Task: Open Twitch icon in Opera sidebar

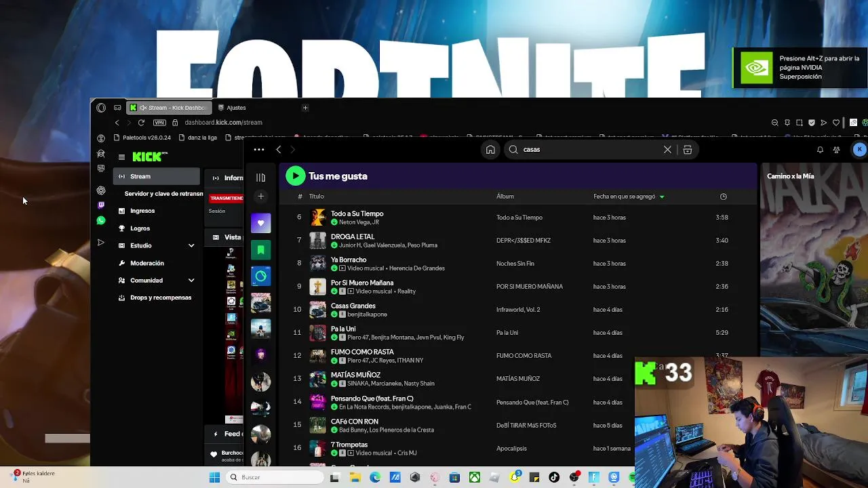Action: [101, 205]
